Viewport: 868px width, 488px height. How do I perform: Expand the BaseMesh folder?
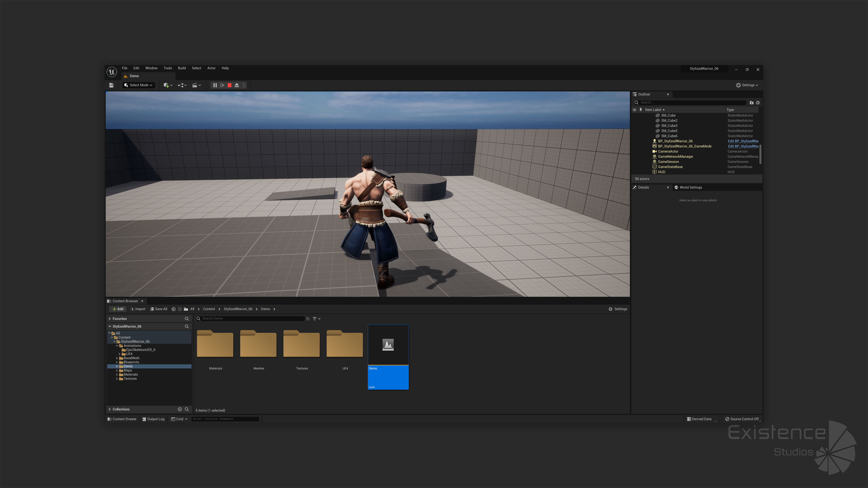tap(117, 358)
